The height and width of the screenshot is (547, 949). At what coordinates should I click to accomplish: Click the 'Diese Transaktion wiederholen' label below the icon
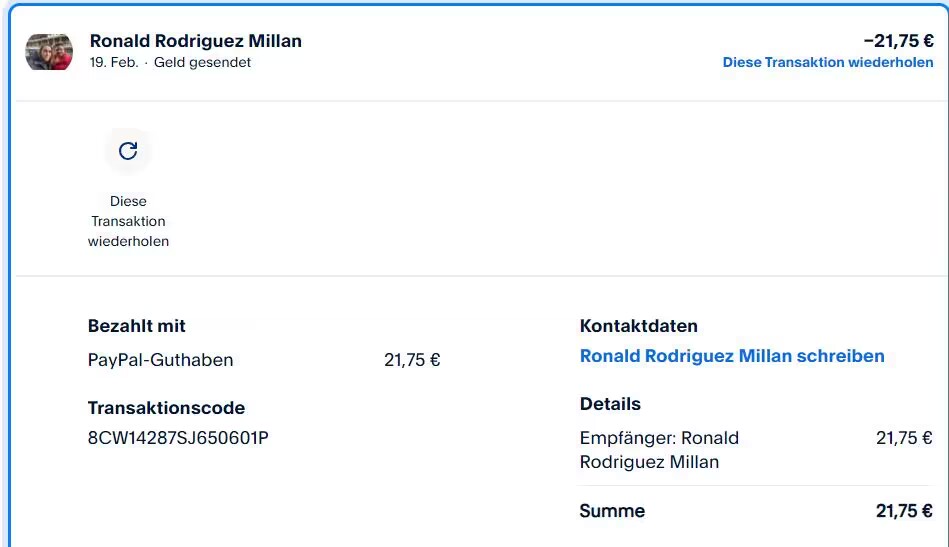point(128,221)
